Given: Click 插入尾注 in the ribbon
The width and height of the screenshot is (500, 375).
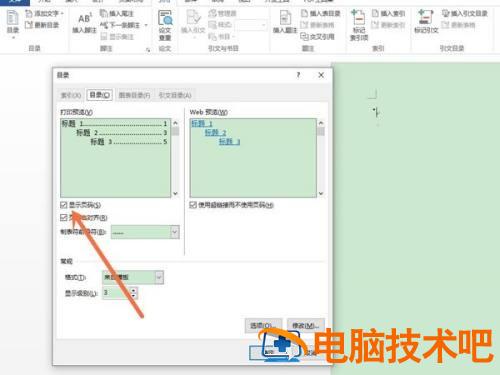Looking at the screenshot, I should click(x=117, y=14).
